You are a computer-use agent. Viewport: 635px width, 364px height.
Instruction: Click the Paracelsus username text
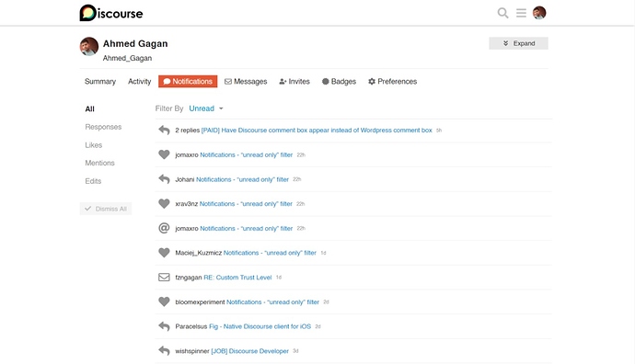(x=191, y=326)
